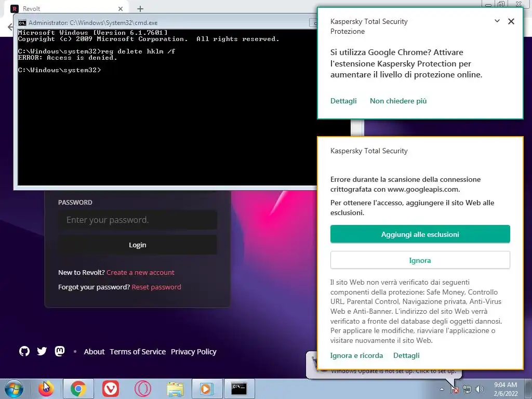Open Opera browser from the taskbar

pyautogui.click(x=143, y=389)
